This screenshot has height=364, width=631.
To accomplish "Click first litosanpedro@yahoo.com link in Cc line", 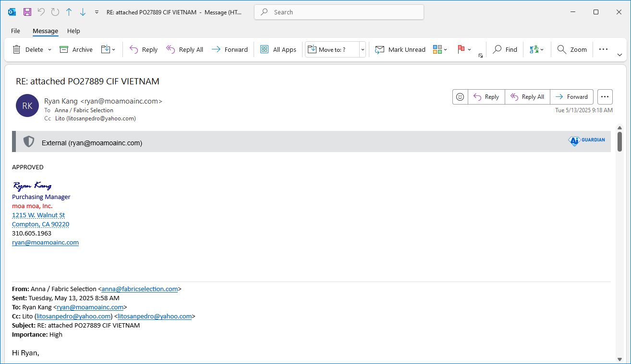I will pyautogui.click(x=73, y=317).
